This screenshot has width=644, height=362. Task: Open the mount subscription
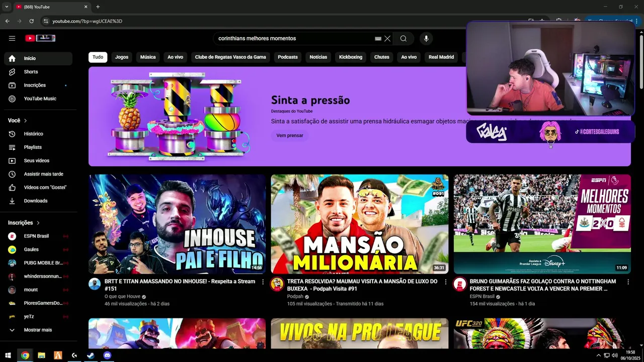pos(38,290)
